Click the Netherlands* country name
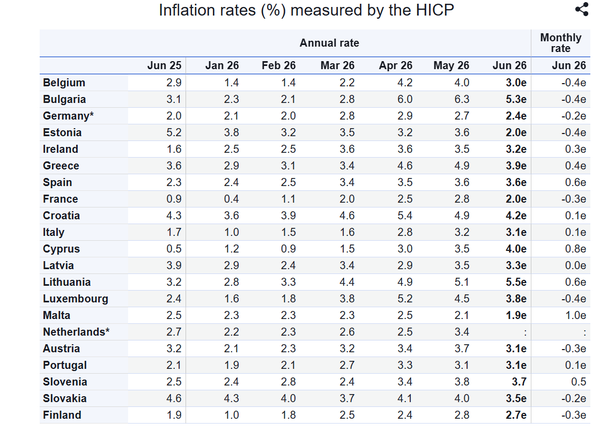The image size is (600, 430). click(x=76, y=332)
